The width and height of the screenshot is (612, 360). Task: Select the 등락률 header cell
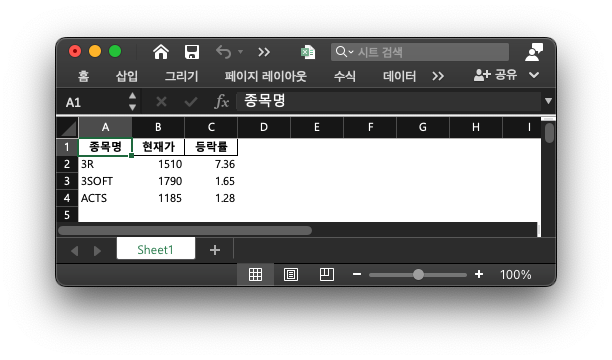(211, 147)
